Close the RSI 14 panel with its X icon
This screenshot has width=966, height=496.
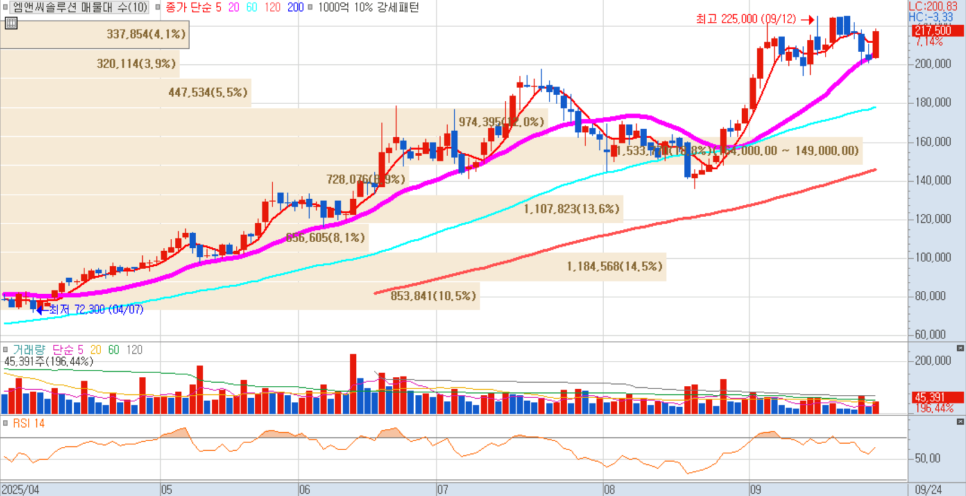(x=960, y=422)
